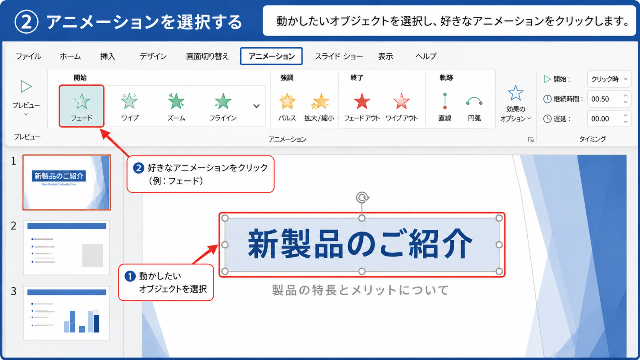Select the 直線 motion path
The height and width of the screenshot is (360, 640).
coord(445,107)
